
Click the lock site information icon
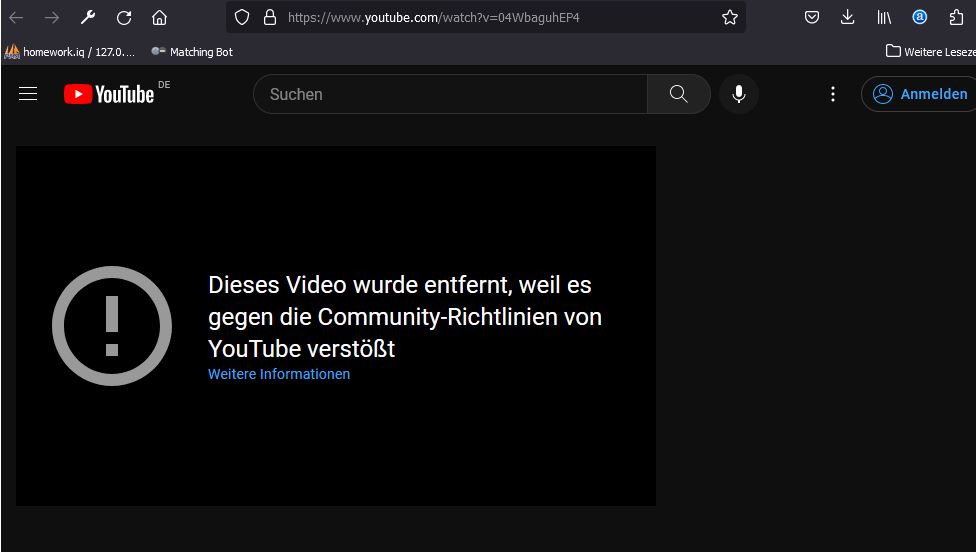click(269, 17)
